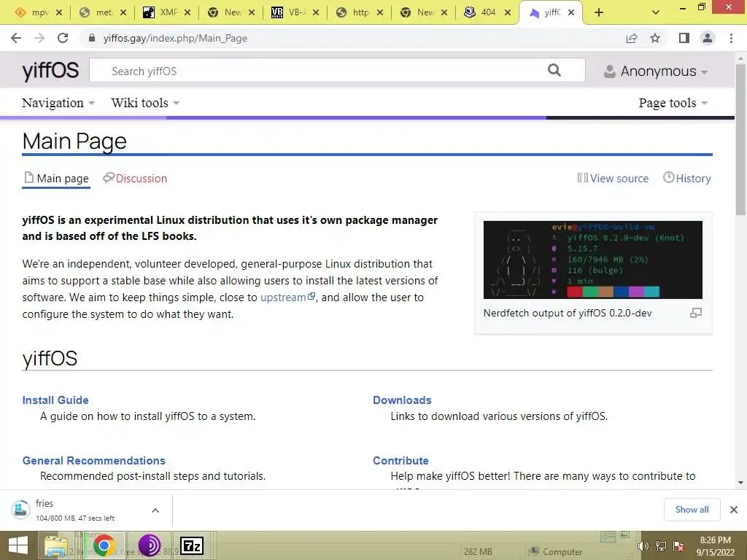Click the yiffOS site logo
Viewport: 747px width, 560px height.
point(50,71)
